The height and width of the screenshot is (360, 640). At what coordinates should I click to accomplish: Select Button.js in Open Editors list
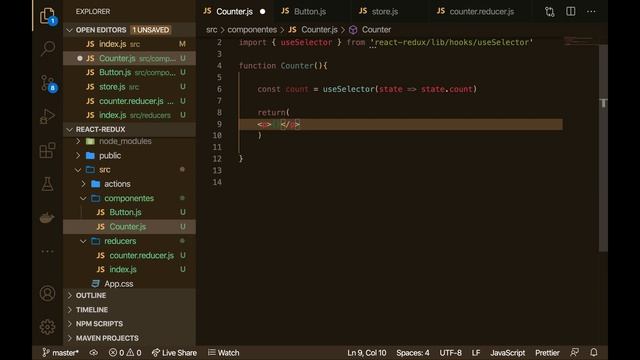point(129,73)
